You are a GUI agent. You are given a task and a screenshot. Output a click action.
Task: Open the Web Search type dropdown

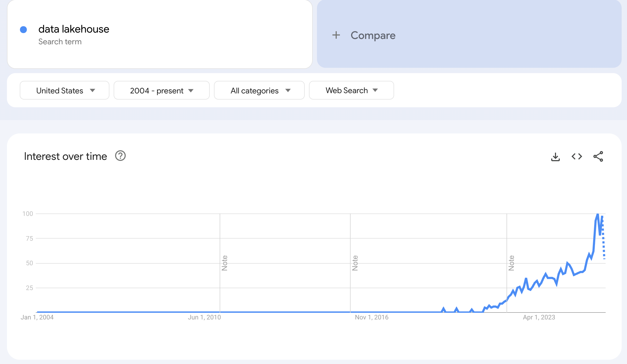pyautogui.click(x=351, y=90)
